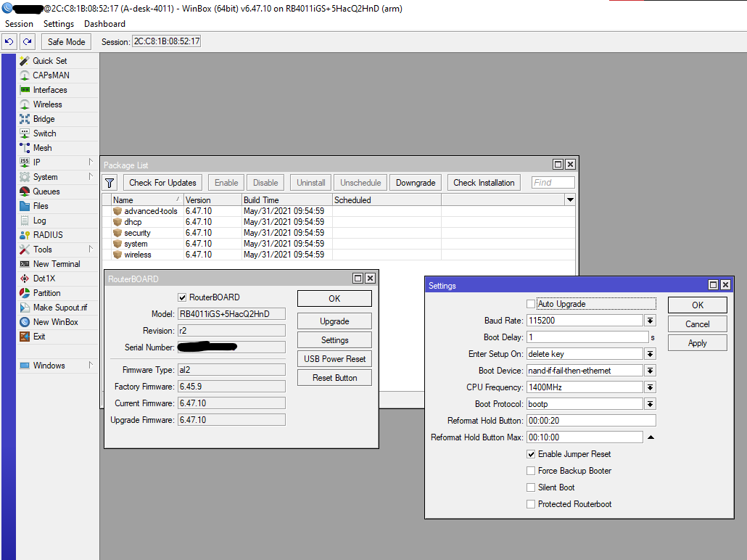The height and width of the screenshot is (560, 747).
Task: Open Boot Device dropdown
Action: [x=651, y=371]
